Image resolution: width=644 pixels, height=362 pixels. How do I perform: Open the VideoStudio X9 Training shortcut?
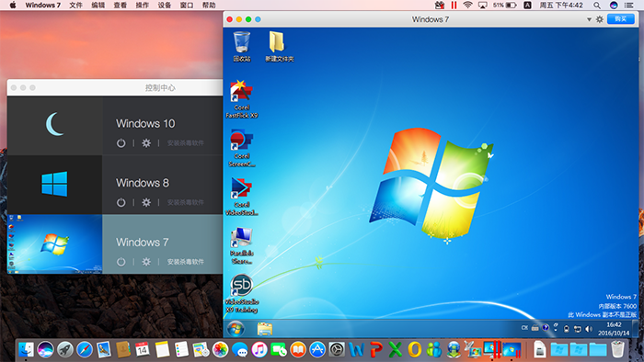coord(241,293)
